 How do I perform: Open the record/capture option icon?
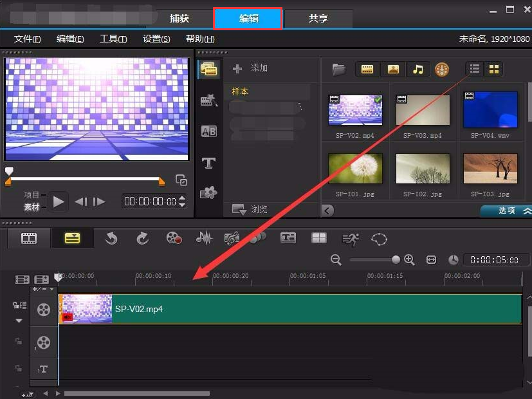174,238
